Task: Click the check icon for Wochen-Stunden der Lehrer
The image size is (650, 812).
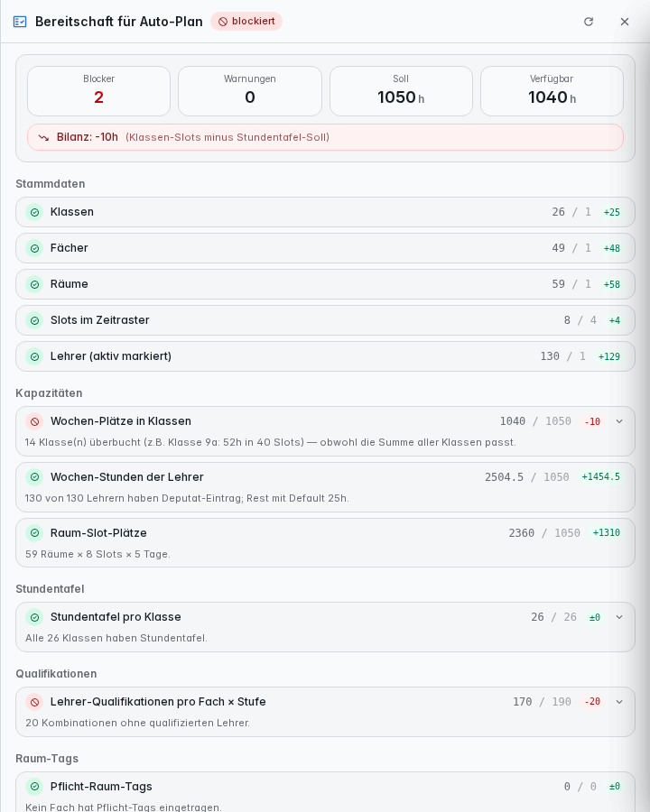Action: [x=34, y=477]
